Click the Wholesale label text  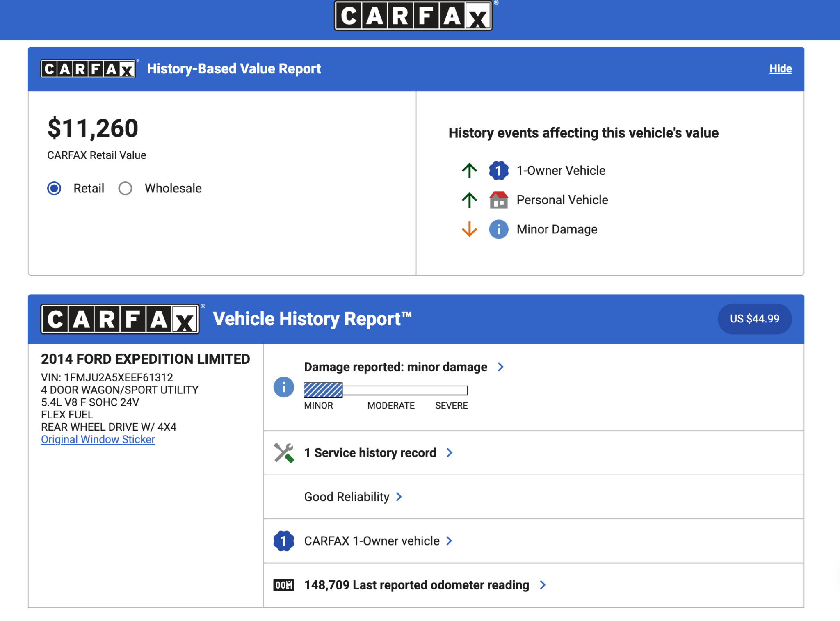point(173,188)
